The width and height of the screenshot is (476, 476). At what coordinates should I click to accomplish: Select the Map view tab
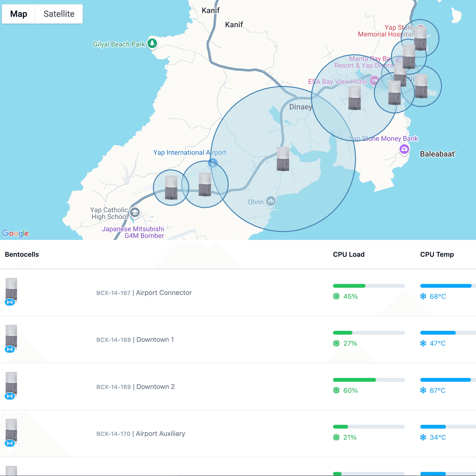19,14
